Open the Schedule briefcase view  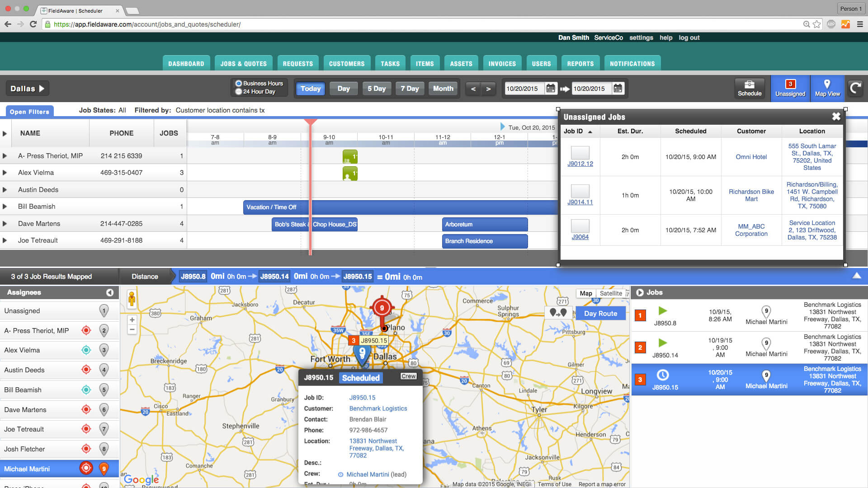[750, 88]
